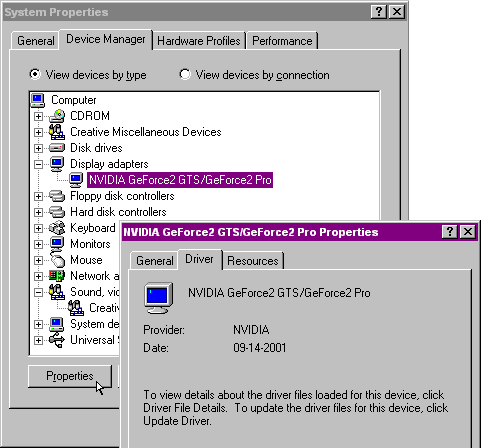Click the Properties button
481x448 pixels.
[70, 376]
